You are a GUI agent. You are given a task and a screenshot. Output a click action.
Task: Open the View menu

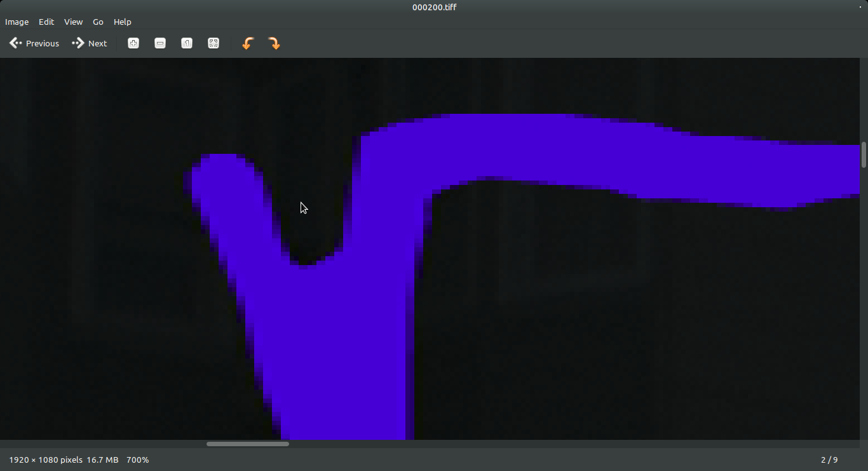tap(73, 22)
